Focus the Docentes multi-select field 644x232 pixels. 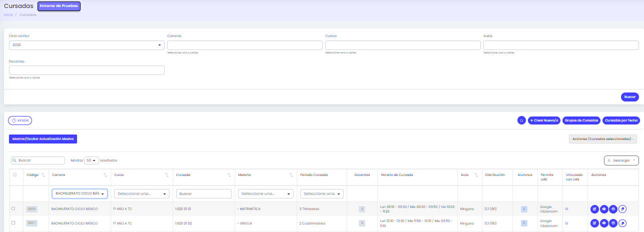pyautogui.click(x=87, y=70)
